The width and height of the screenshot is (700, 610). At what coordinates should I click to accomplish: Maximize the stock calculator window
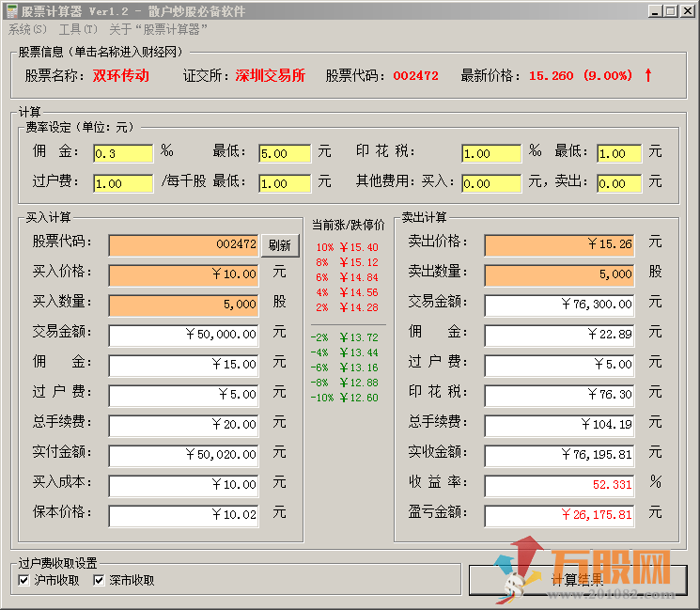(x=671, y=10)
